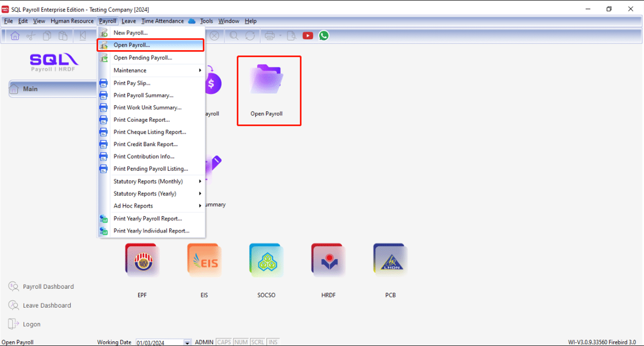Screen dimensions: 644x346
Task: Expand the Ad Hoc Reports submenu
Action: click(151, 206)
